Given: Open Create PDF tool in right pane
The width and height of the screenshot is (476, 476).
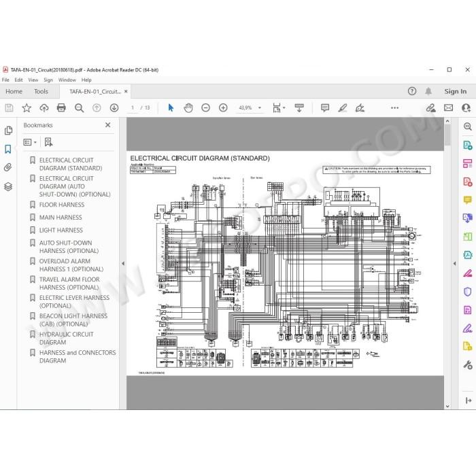Looking at the screenshot, I should pos(468,182).
